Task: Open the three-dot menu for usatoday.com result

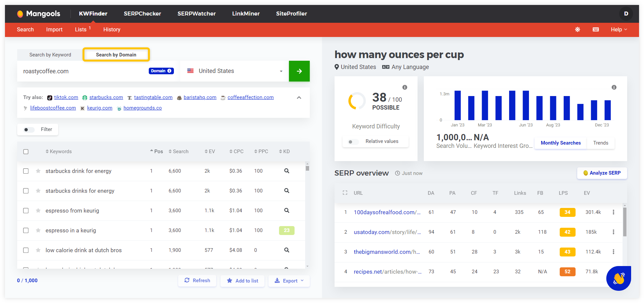Action: click(614, 232)
